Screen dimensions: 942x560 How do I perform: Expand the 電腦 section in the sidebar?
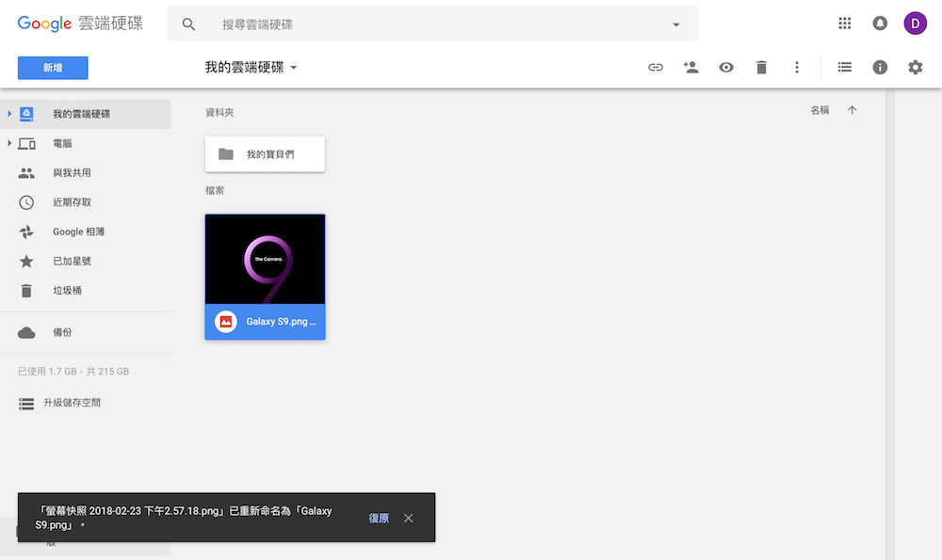pos(8,143)
